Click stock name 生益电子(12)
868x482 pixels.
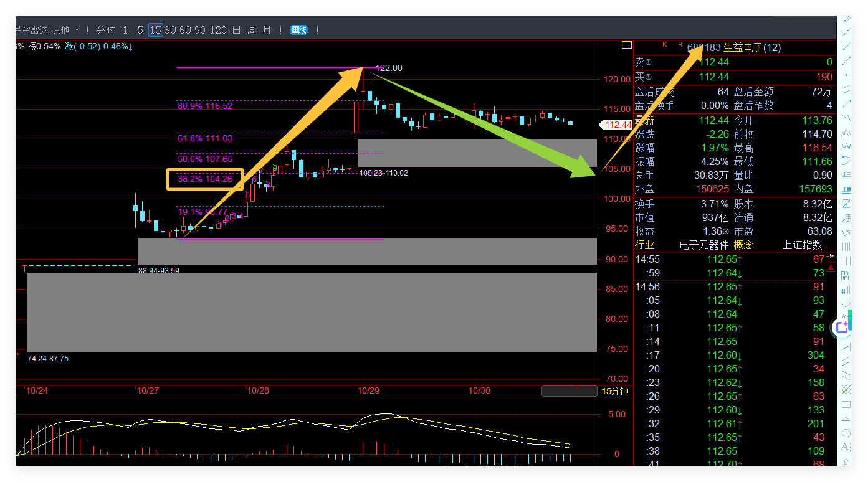tap(751, 47)
